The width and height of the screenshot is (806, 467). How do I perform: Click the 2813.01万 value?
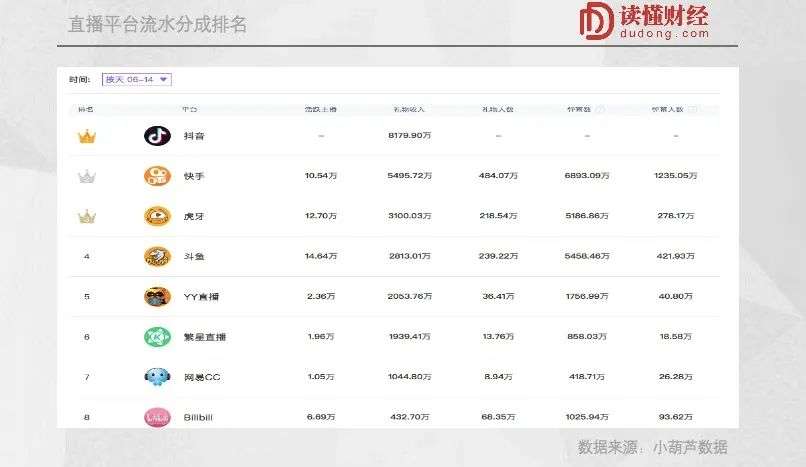(410, 256)
